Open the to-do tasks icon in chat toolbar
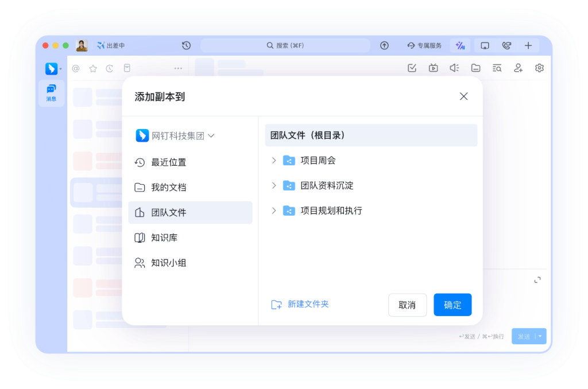 point(412,68)
